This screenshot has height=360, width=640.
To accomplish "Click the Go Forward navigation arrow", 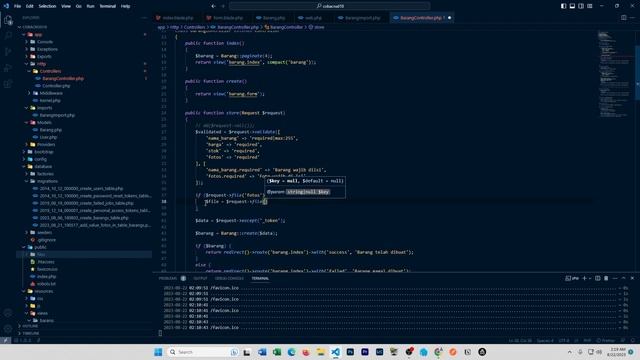I will click(x=223, y=6).
